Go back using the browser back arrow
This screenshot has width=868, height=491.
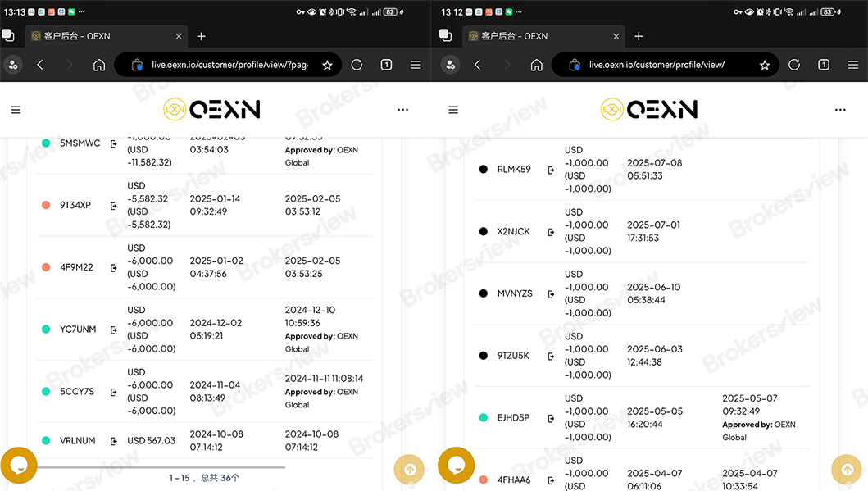pyautogui.click(x=40, y=64)
